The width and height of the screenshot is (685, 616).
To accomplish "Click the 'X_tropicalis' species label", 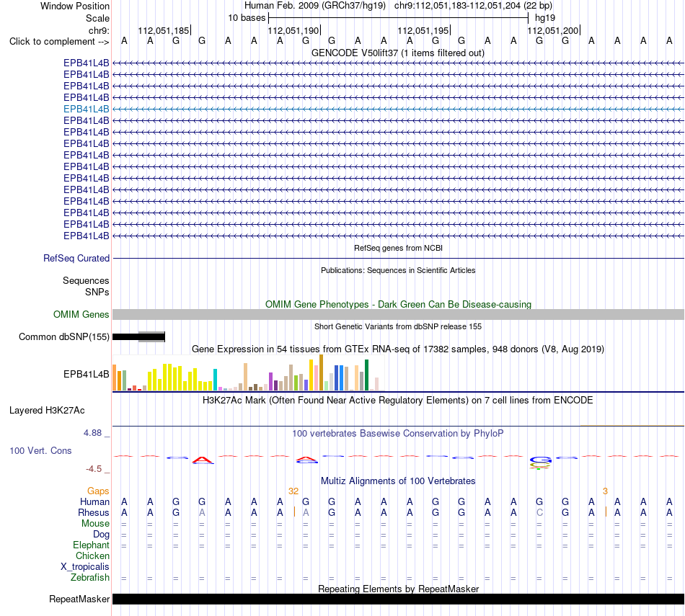I will 85,567.
